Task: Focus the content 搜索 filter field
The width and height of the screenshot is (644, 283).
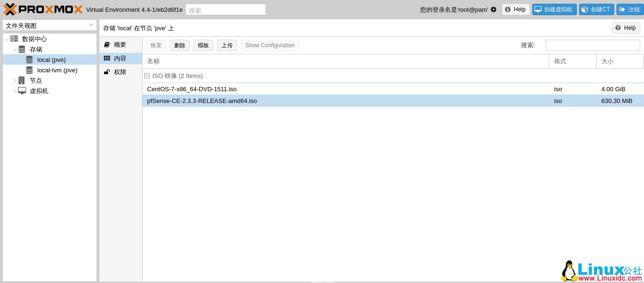Action: [x=593, y=45]
